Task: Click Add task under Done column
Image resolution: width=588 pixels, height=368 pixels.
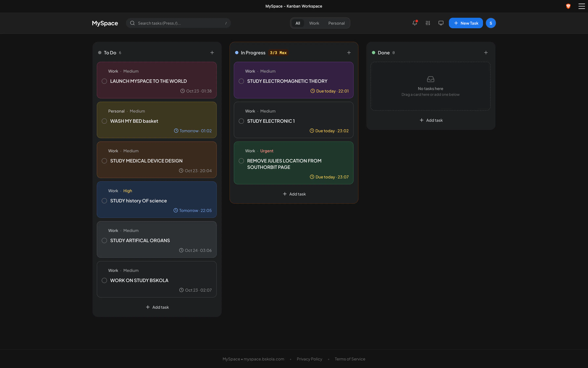Action: click(431, 120)
